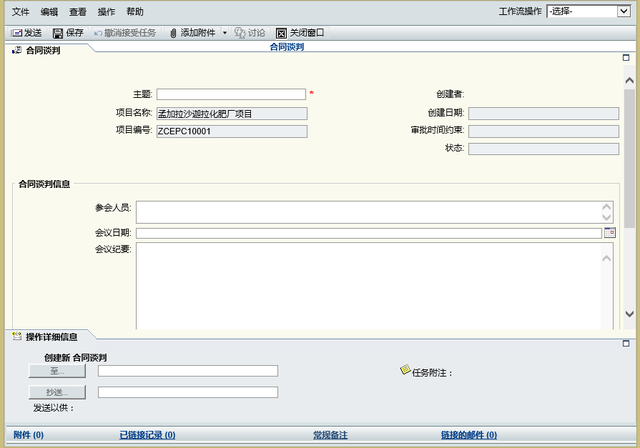Image resolution: width=640 pixels, height=448 pixels.
Task: Click the 会议纪要 scroll up arrow
Action: (x=607, y=258)
